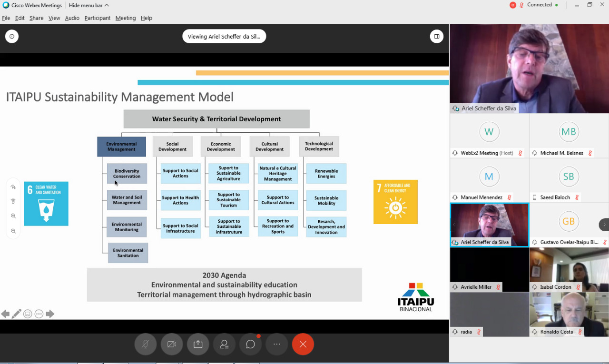This screenshot has width=609, height=364.
Task: Open the Help menu
Action: (x=147, y=18)
